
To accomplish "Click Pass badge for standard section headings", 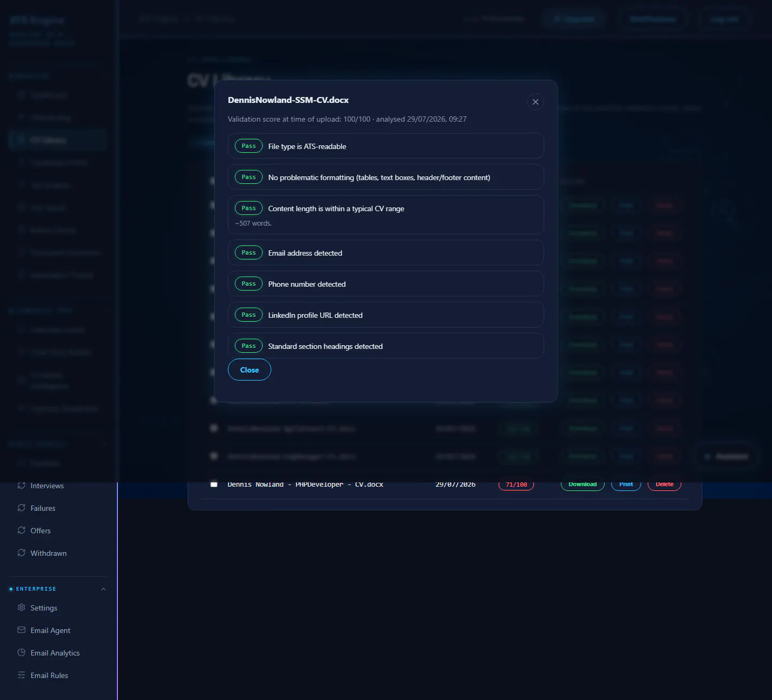I will (x=249, y=346).
